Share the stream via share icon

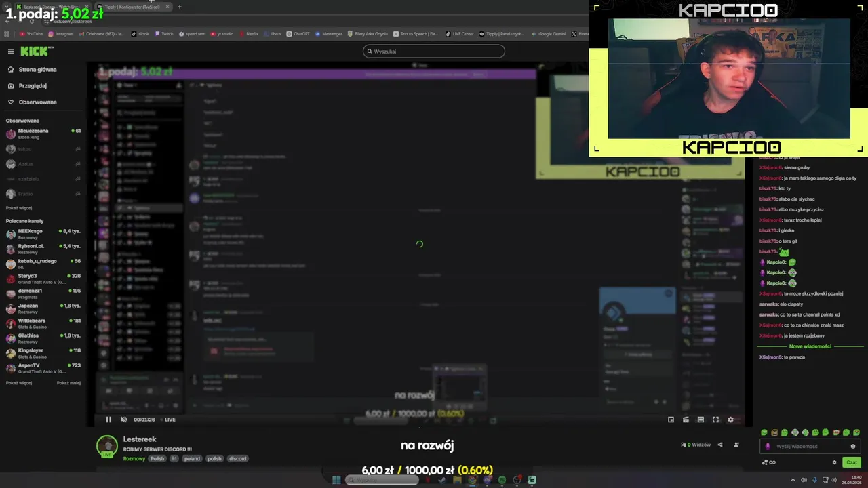(720, 445)
